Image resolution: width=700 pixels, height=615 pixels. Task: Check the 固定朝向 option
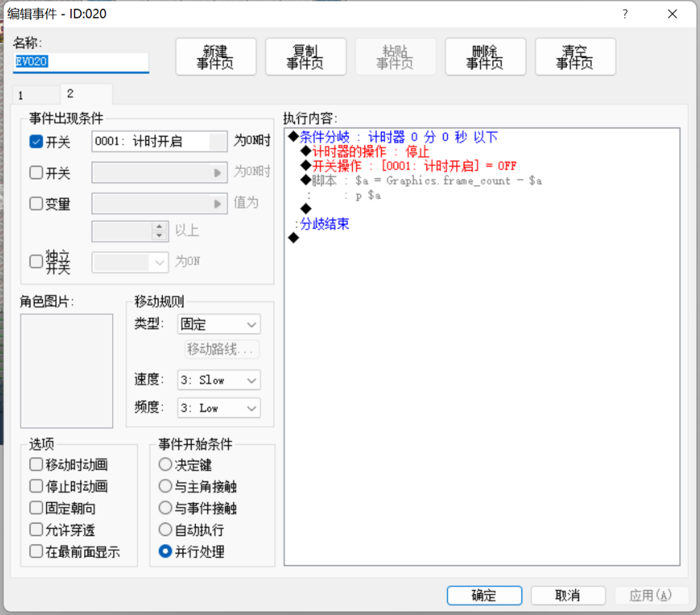pyautogui.click(x=36, y=508)
